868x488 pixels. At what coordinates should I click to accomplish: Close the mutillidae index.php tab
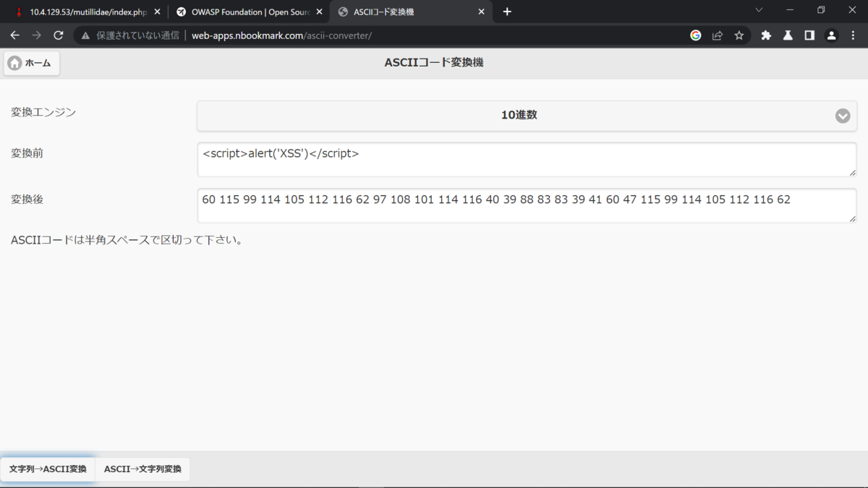pos(157,12)
